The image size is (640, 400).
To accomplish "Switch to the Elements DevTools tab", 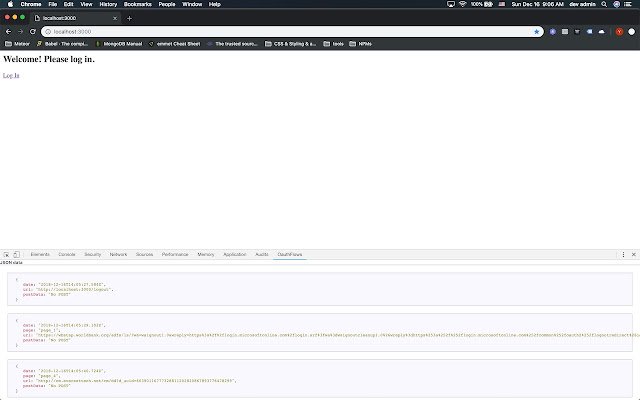I will pos(40,254).
